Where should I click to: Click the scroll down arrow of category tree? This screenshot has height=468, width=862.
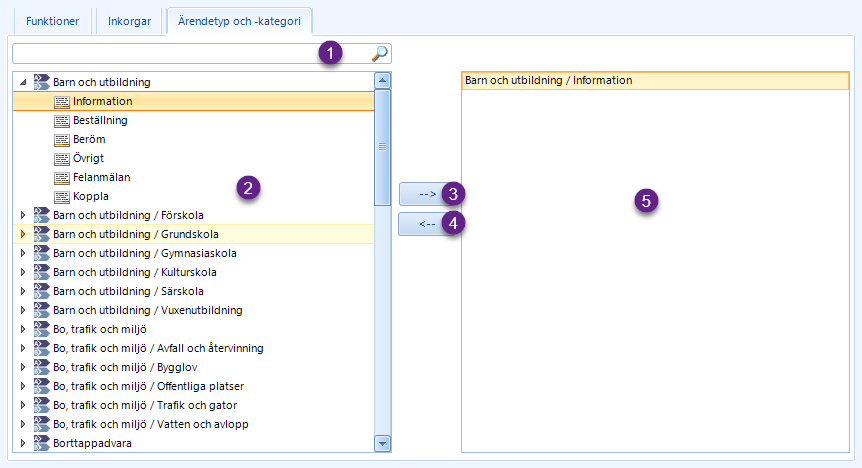(x=382, y=443)
